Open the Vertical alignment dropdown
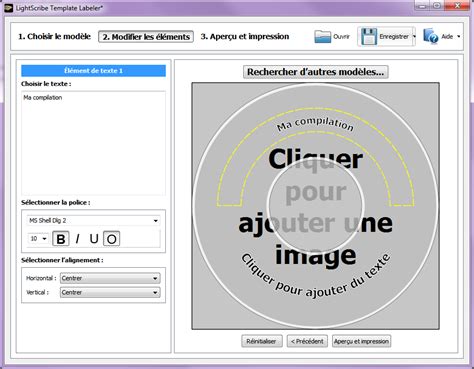This screenshot has width=474, height=369. [110, 293]
